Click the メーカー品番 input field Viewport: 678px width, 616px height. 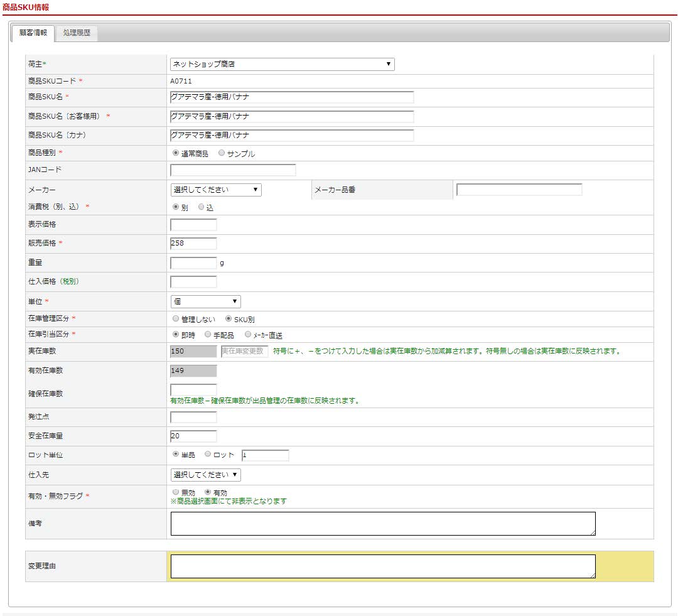pos(519,190)
